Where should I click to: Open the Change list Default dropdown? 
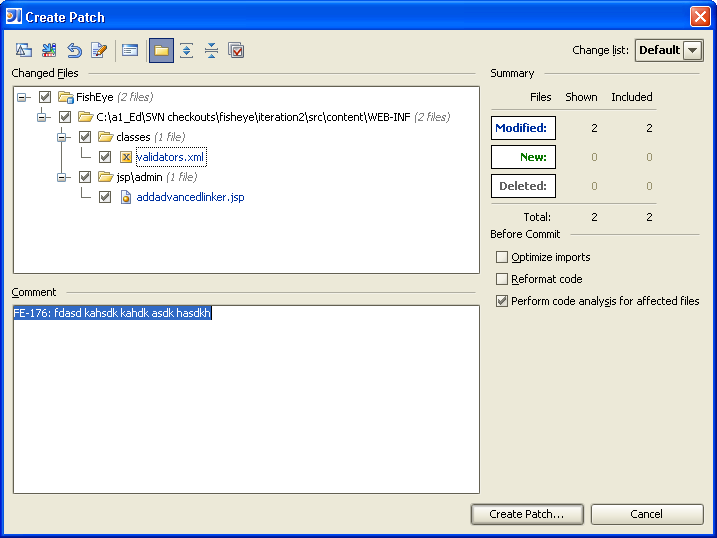pyautogui.click(x=669, y=50)
